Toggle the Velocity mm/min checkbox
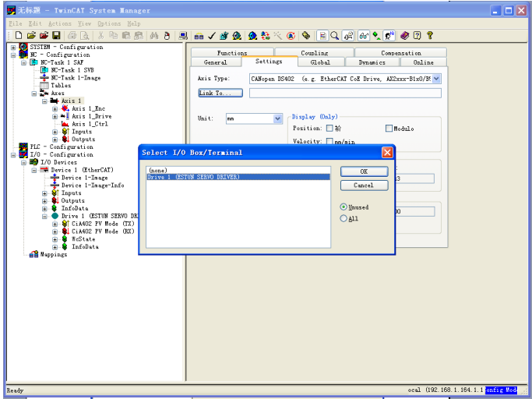This screenshot has height=399, width=532. (329, 141)
